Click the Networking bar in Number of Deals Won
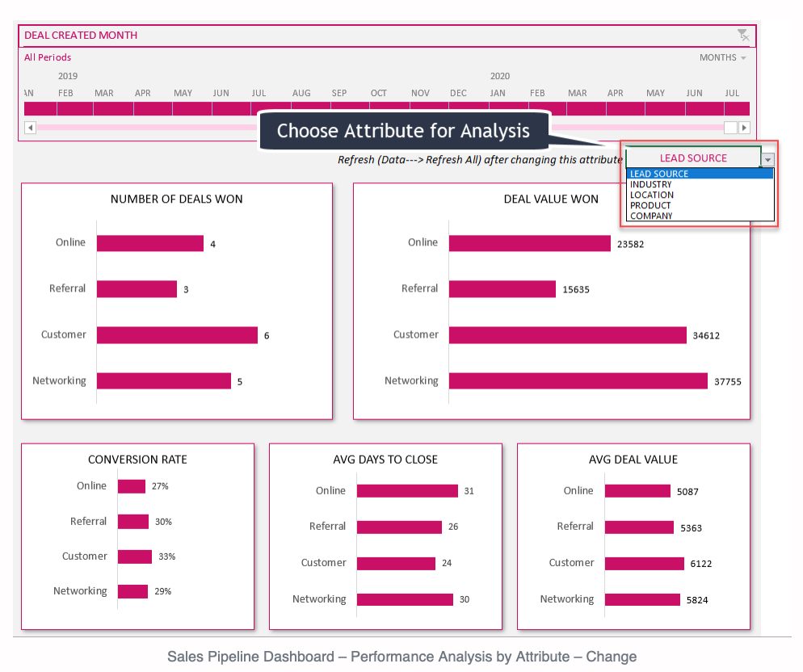 pyautogui.click(x=164, y=380)
